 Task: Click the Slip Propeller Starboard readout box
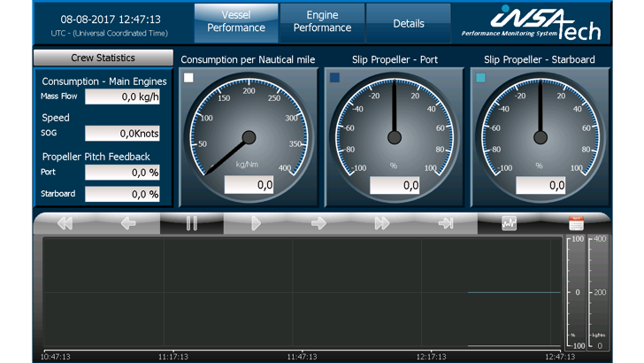(x=540, y=185)
